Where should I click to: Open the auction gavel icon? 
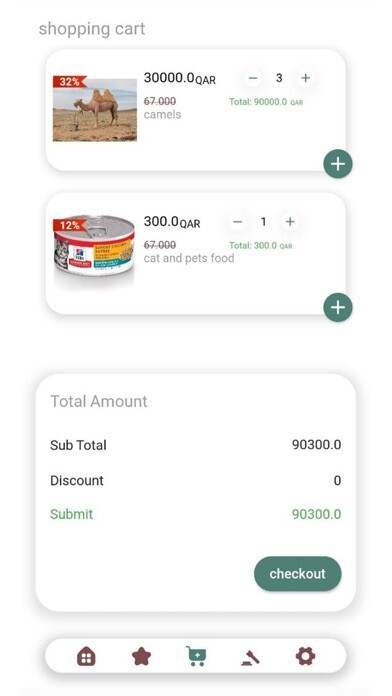pos(250,657)
